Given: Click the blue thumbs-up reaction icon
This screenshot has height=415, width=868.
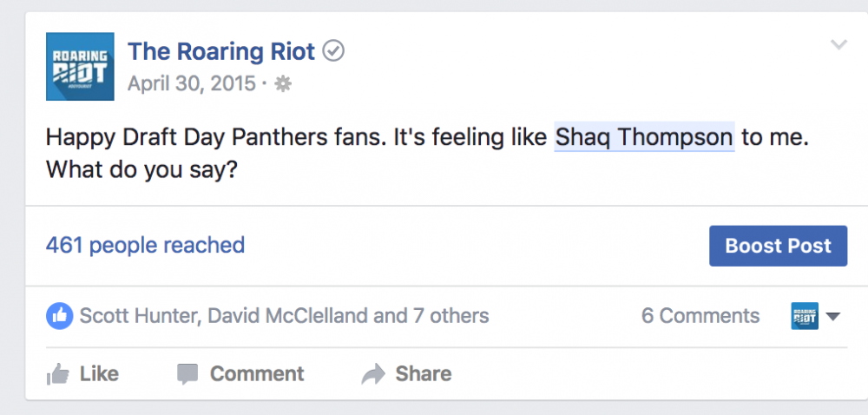Looking at the screenshot, I should (x=59, y=316).
